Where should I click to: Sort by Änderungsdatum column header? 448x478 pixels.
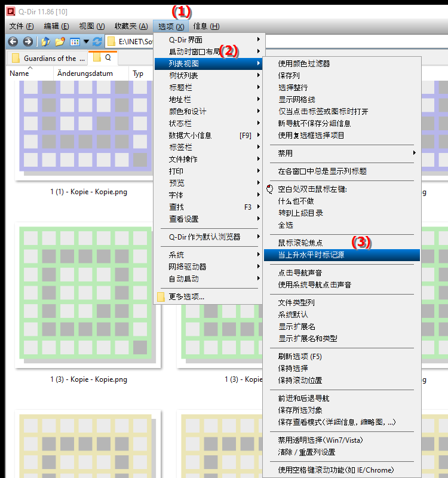[91, 73]
